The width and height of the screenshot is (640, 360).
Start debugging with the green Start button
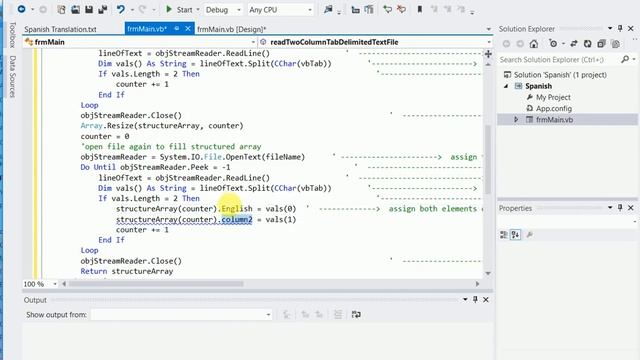179,9
